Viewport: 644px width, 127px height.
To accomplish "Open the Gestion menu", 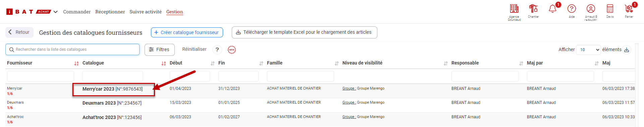I will click(x=175, y=12).
